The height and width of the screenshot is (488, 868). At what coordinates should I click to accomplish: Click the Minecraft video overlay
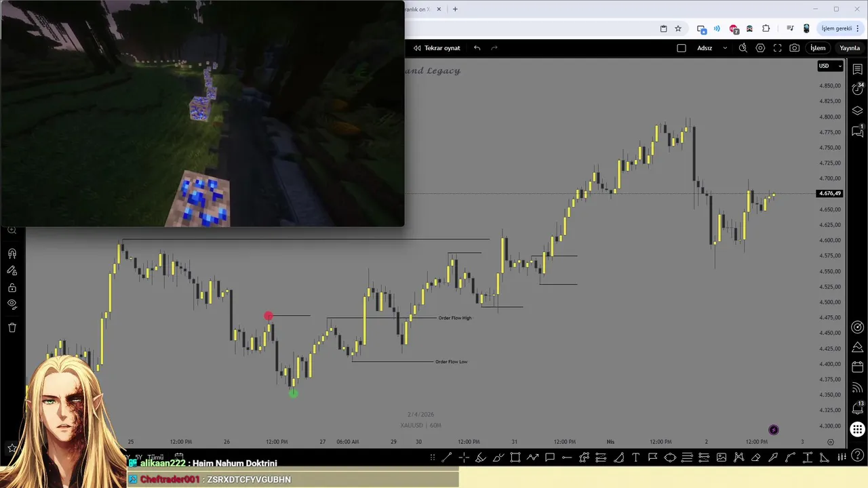point(202,113)
